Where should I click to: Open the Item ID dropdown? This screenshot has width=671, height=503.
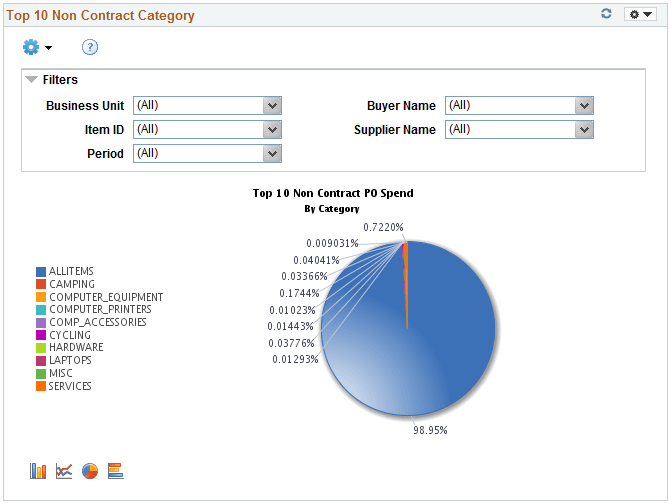pyautogui.click(x=207, y=129)
